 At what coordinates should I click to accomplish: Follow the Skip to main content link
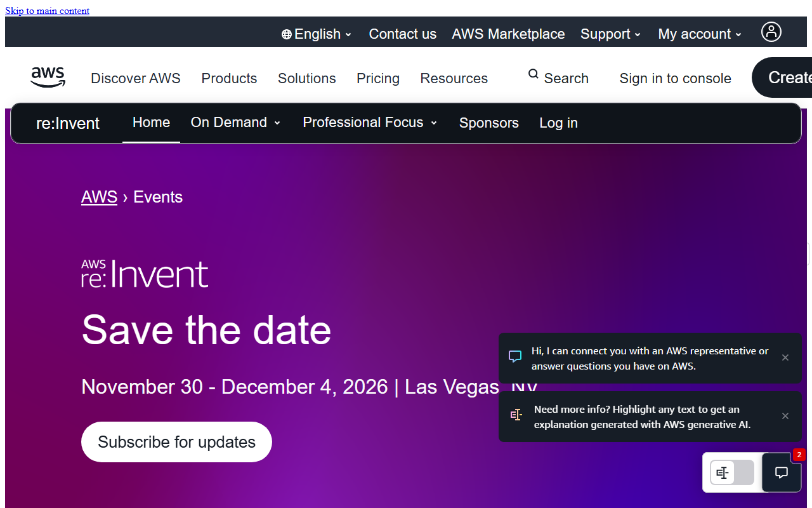48,11
